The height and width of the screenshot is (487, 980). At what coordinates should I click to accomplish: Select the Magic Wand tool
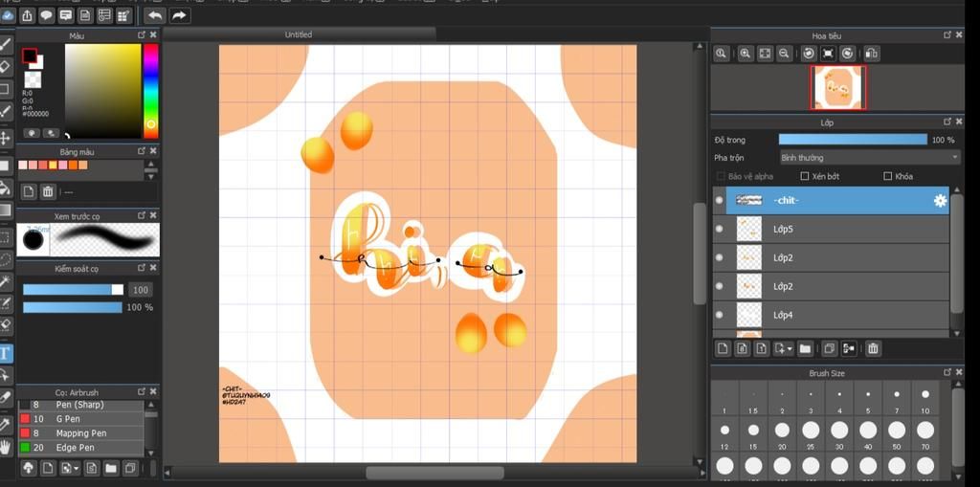click(x=5, y=282)
